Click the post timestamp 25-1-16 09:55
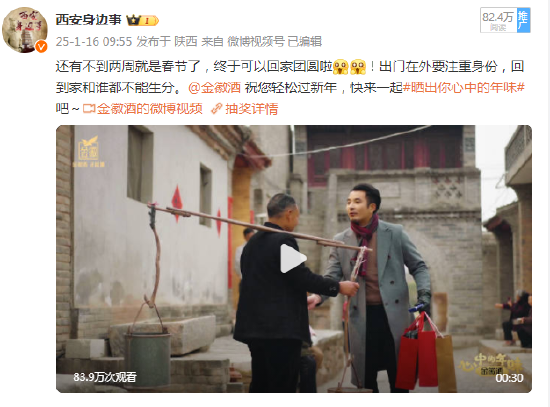 point(94,42)
